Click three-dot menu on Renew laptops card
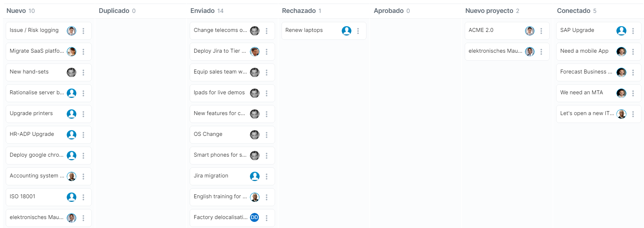 [358, 31]
